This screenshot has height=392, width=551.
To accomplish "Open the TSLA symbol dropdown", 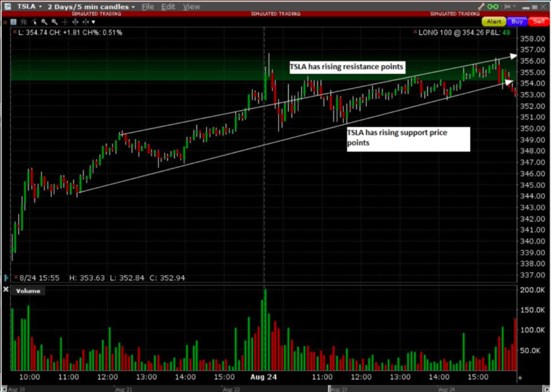I will [30, 6].
